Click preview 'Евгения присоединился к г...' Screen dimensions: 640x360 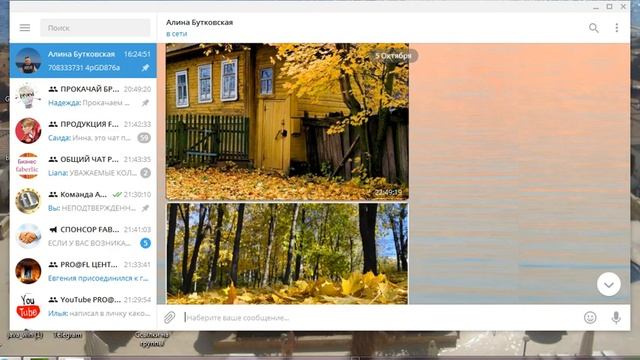tap(98, 278)
